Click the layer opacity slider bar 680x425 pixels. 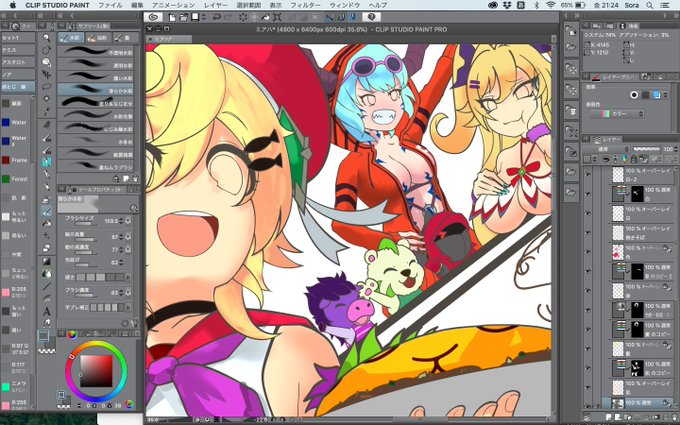point(645,149)
